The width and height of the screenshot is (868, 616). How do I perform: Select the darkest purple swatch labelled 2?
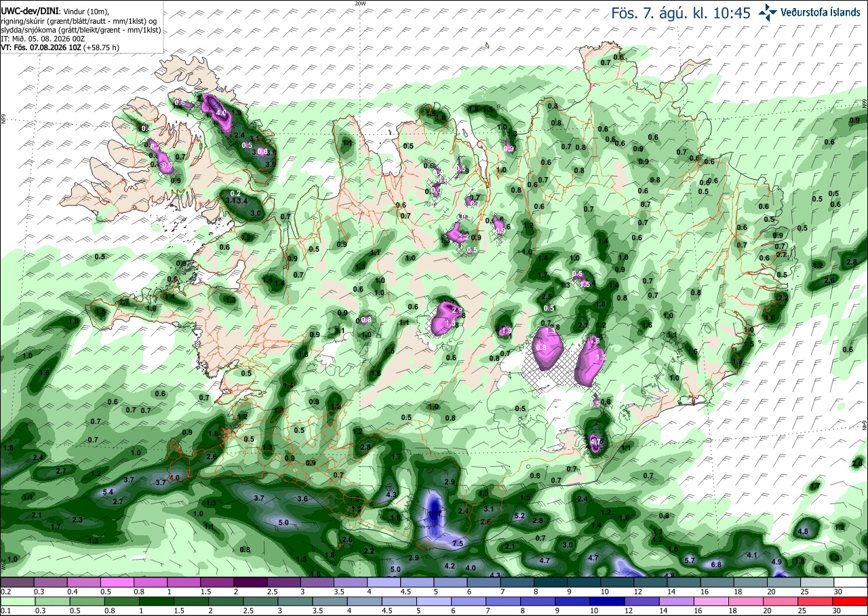pyautogui.click(x=250, y=582)
